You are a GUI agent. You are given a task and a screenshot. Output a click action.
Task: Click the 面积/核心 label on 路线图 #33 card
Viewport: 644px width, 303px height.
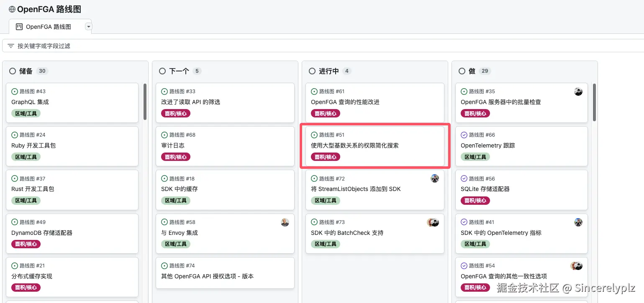click(x=175, y=113)
